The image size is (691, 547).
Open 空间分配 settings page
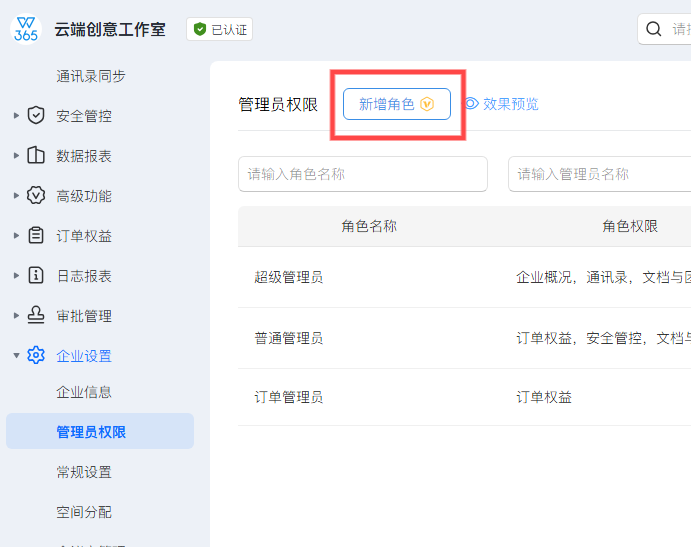84,512
